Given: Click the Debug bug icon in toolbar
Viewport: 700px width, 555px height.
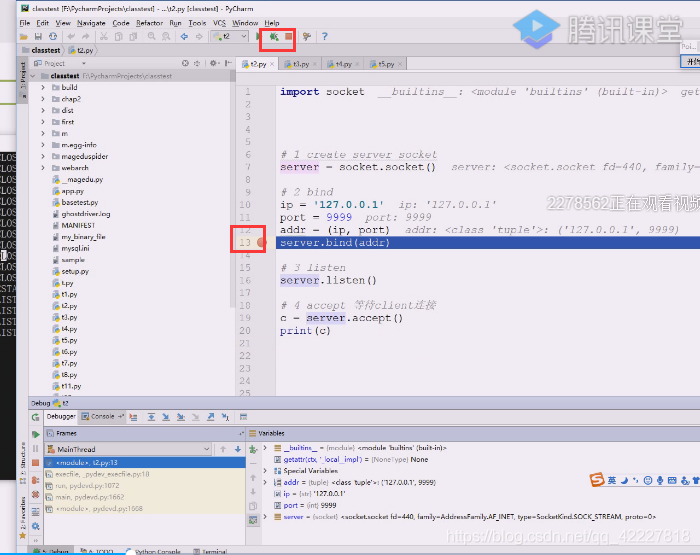Looking at the screenshot, I should 274,37.
